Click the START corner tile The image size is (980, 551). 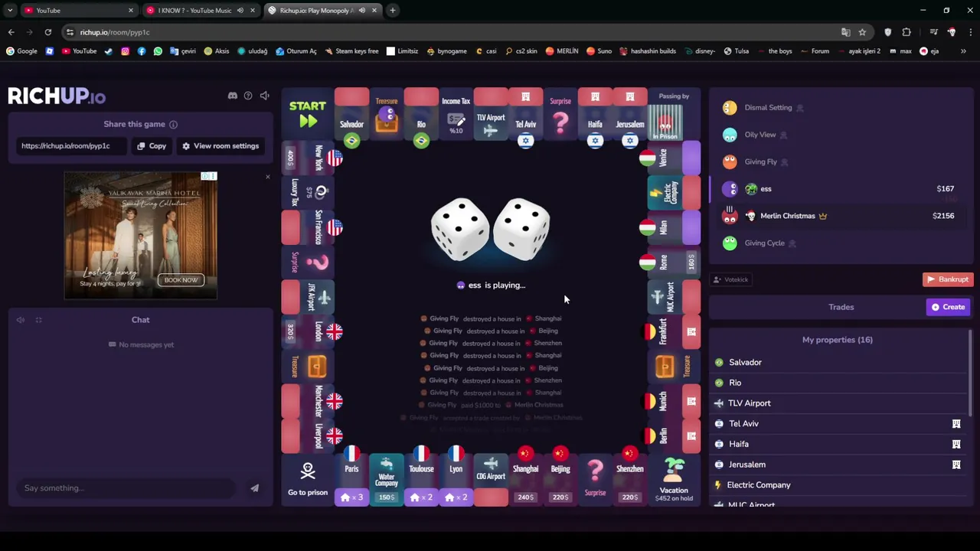tap(308, 114)
